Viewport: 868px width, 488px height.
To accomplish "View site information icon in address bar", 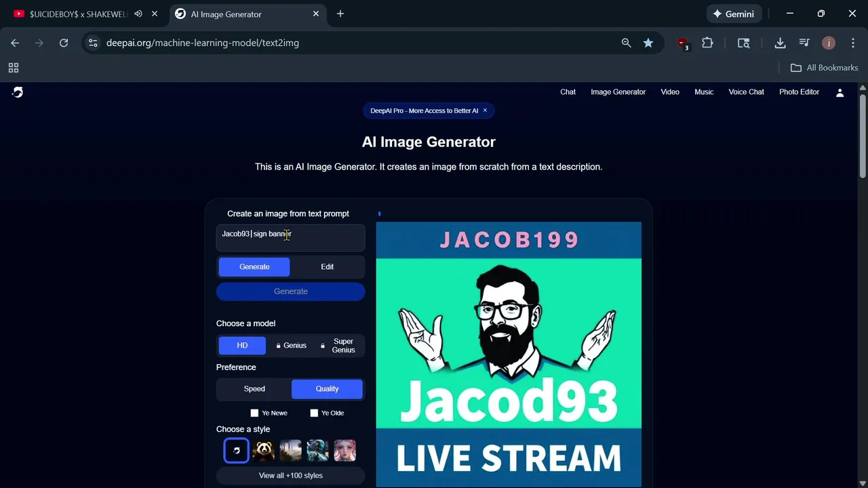I will (x=93, y=43).
